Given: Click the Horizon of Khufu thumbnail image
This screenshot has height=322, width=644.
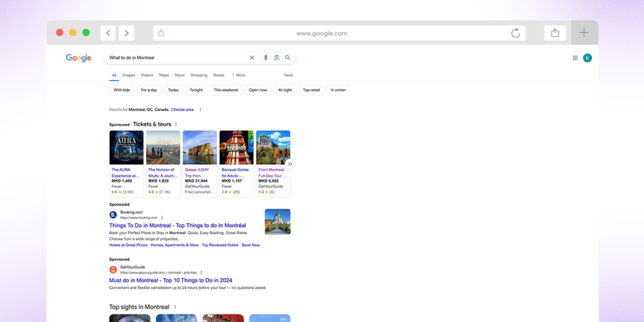Looking at the screenshot, I should point(163,147).
